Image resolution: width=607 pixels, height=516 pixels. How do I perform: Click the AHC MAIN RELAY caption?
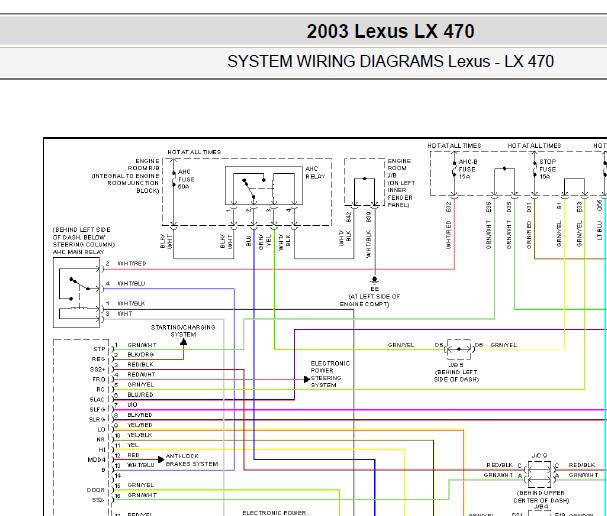(79, 252)
